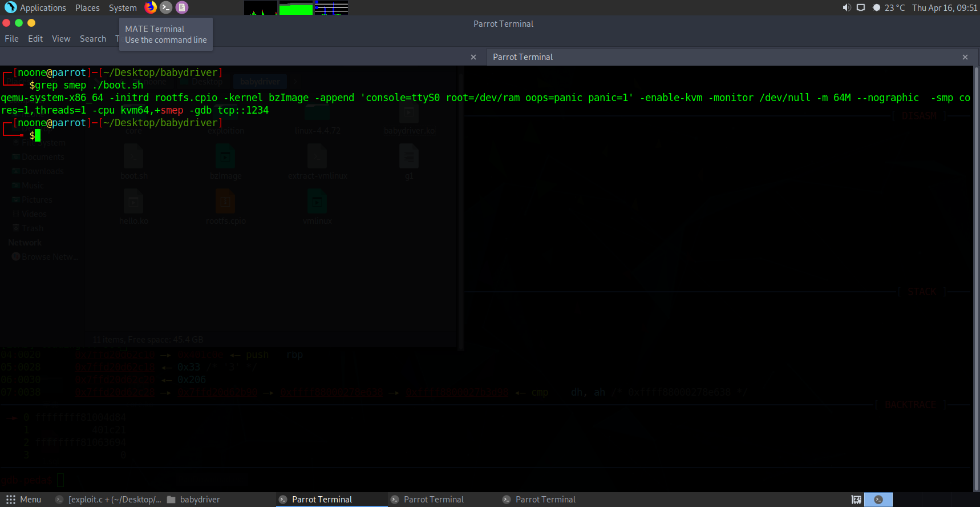The width and height of the screenshot is (980, 507).
Task: Open the network monitor graph
Action: 331,7
